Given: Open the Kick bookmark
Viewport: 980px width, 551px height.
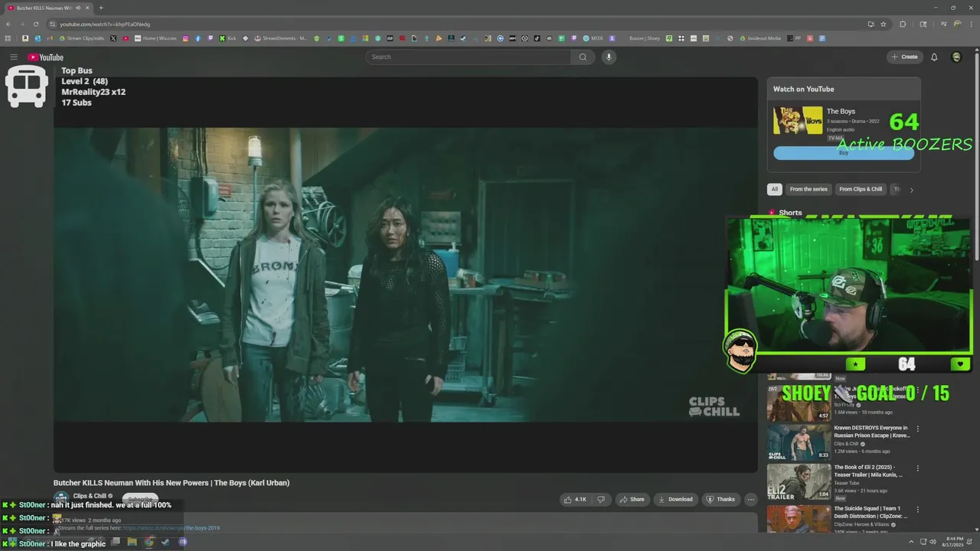Looking at the screenshot, I should click(227, 38).
